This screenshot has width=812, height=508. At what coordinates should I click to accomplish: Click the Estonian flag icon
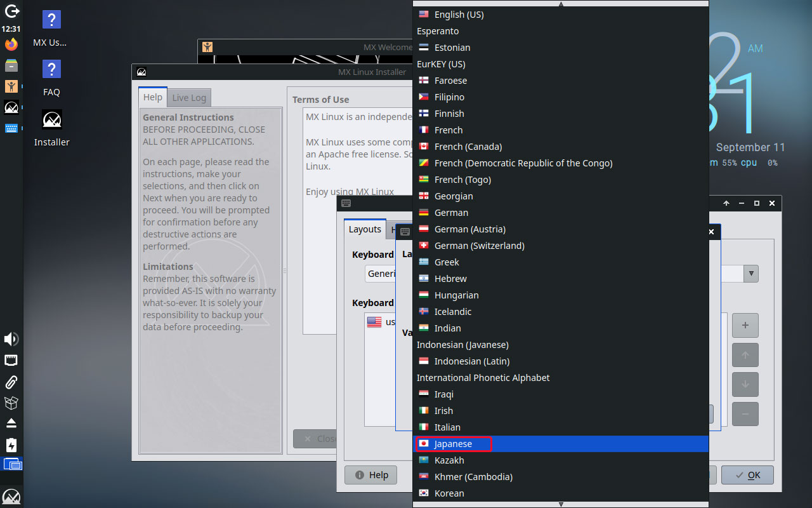424,48
